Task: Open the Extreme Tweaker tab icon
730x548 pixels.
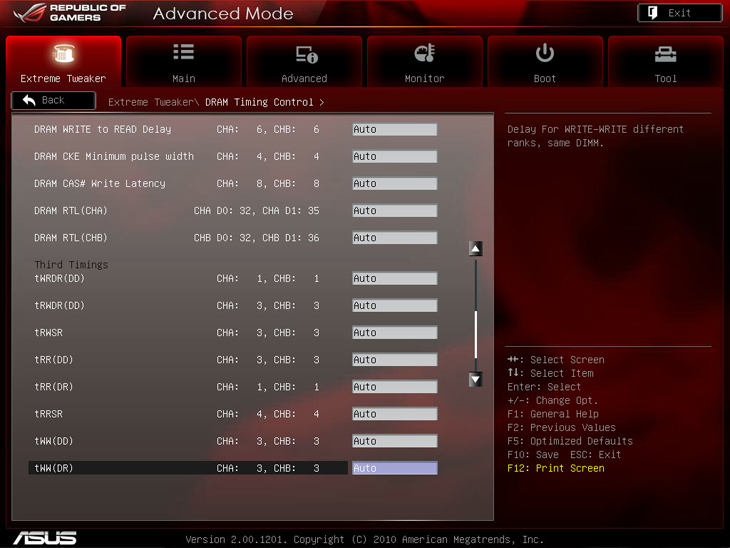Action: [x=63, y=53]
